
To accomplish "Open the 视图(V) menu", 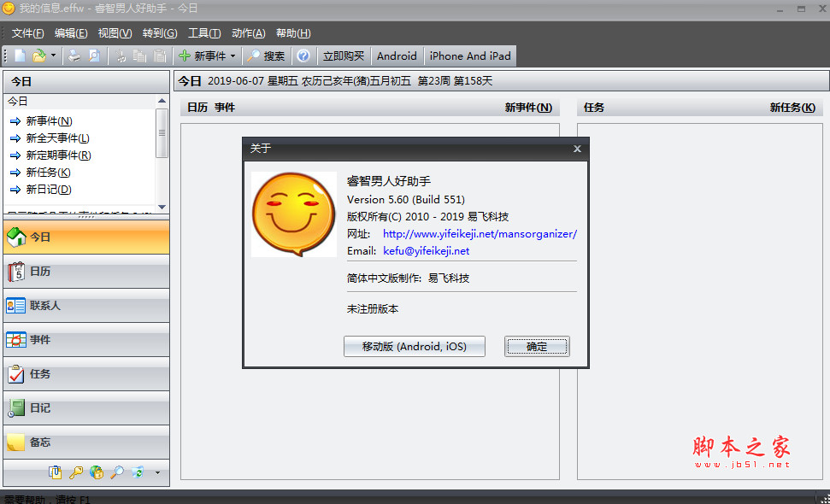I will [115, 33].
